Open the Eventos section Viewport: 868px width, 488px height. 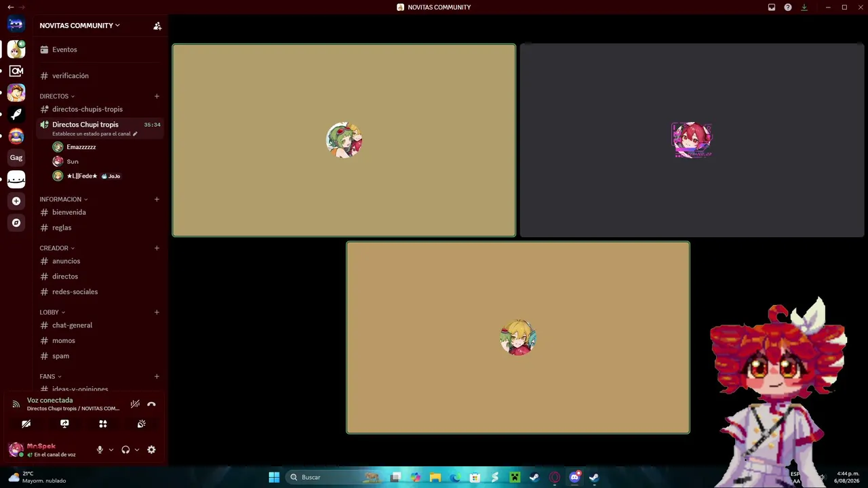point(100,49)
